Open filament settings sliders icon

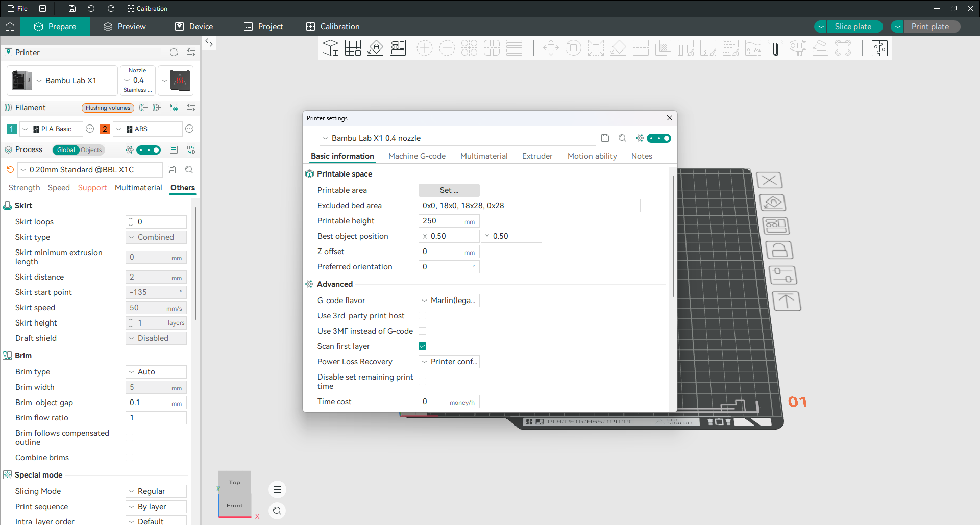pos(191,108)
